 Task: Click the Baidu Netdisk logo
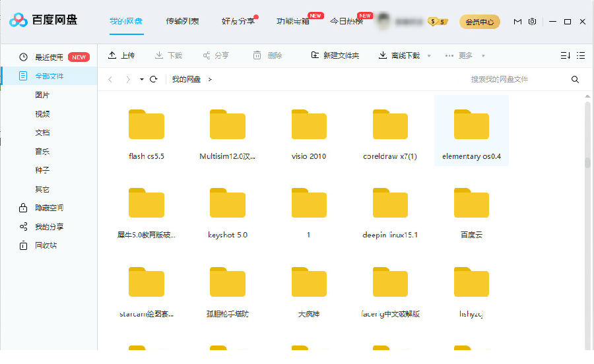[x=43, y=20]
